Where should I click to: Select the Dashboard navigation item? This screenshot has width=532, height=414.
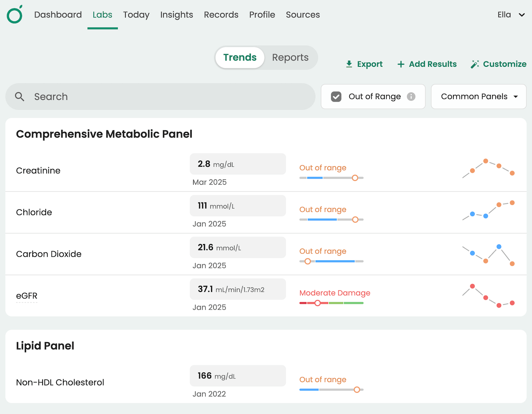58,15
